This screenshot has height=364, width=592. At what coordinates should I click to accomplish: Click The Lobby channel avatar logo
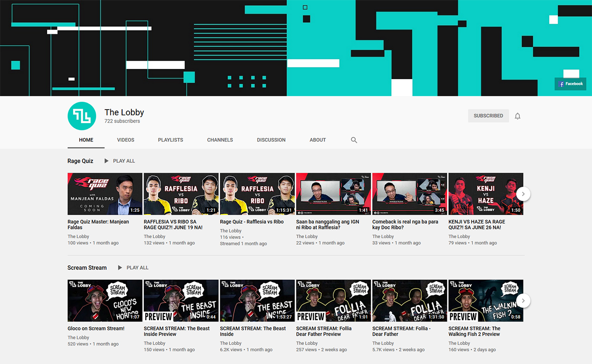coord(82,116)
